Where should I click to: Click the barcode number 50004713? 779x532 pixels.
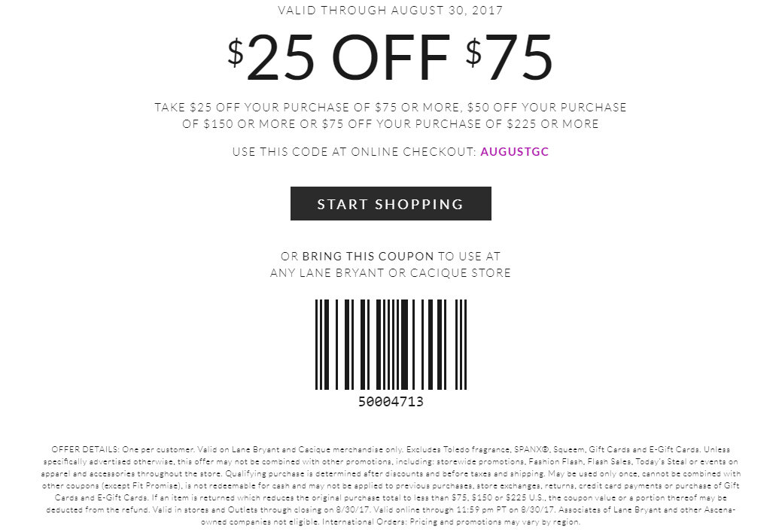click(391, 401)
